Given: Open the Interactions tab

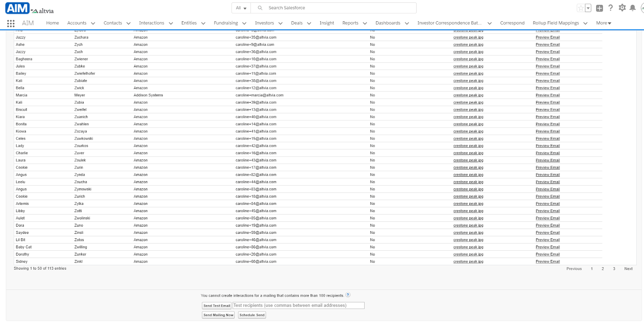Looking at the screenshot, I should tap(152, 23).
